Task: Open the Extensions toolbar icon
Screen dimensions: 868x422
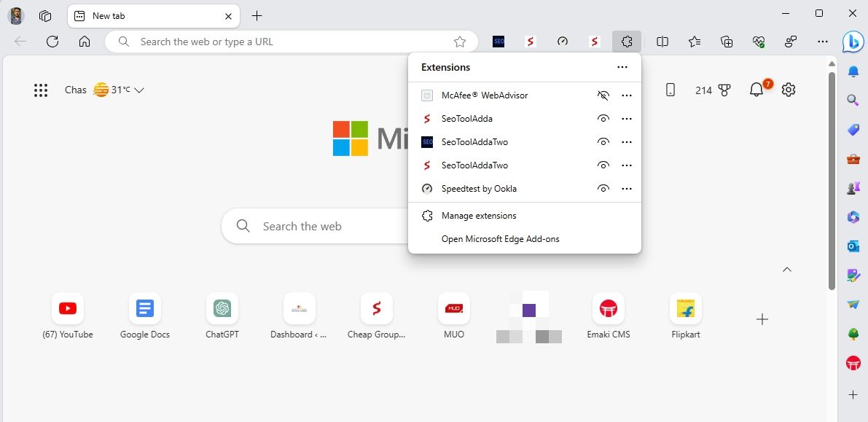Action: 627,42
